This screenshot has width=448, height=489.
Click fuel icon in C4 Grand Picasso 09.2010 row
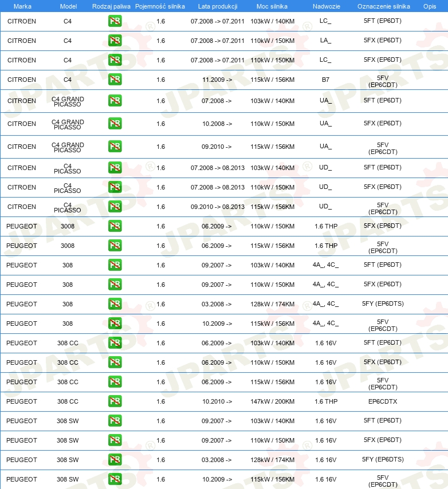point(115,146)
